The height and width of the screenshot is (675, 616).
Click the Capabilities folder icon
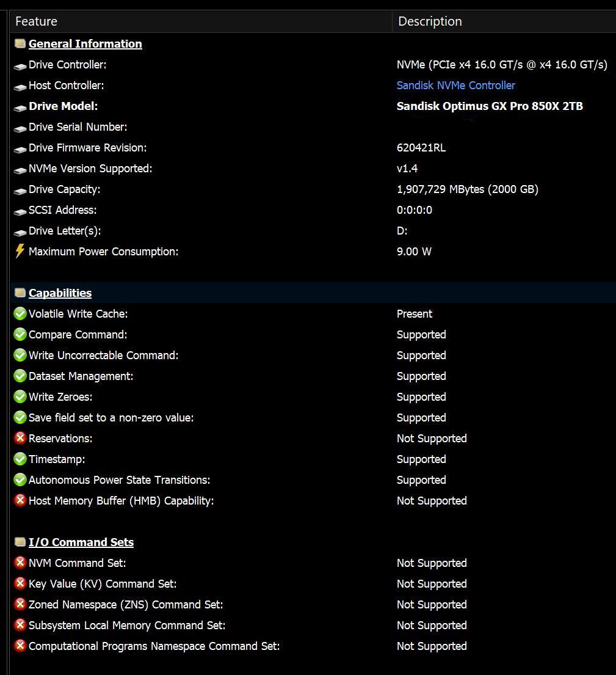[20, 293]
